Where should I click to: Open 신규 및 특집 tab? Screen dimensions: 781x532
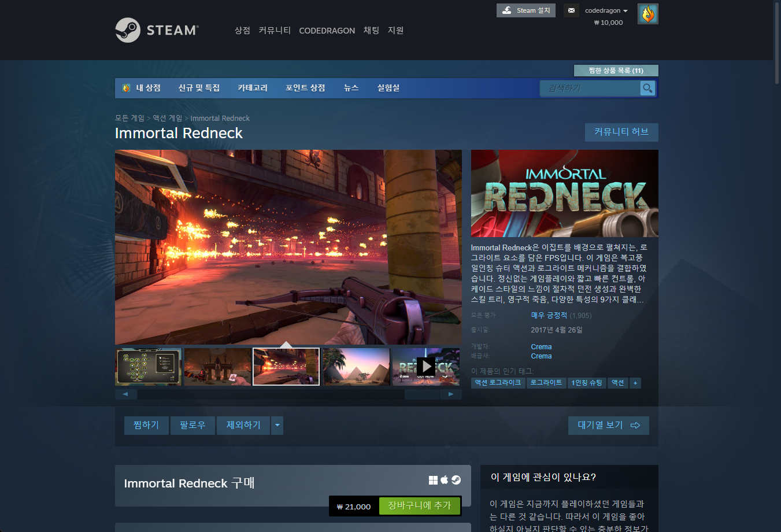coord(199,88)
